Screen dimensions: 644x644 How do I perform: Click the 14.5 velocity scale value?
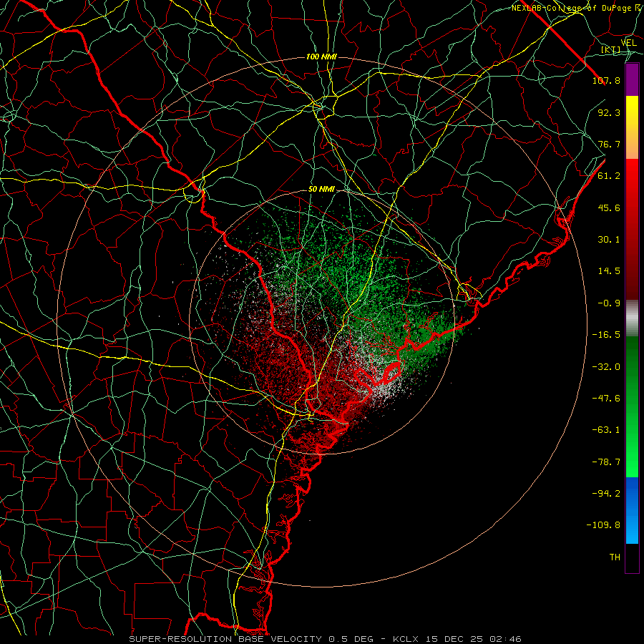[x=609, y=271]
